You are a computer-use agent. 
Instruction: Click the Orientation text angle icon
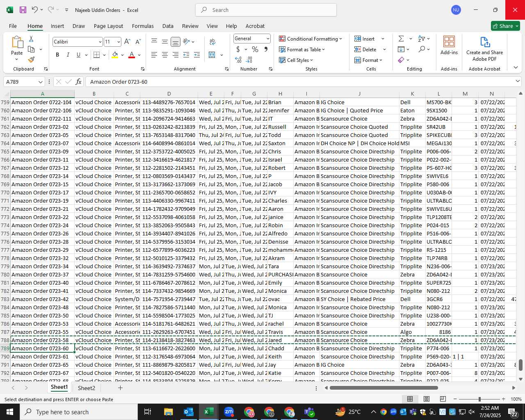[187, 42]
